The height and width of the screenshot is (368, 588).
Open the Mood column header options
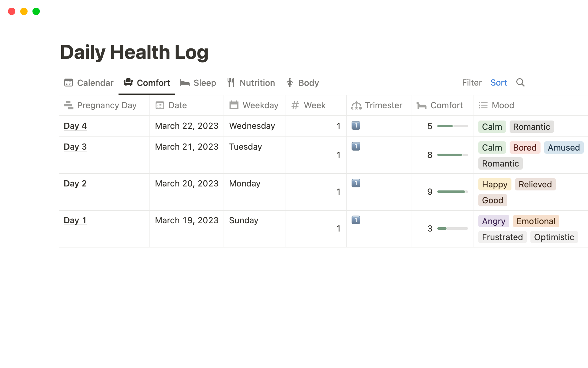pos(503,105)
